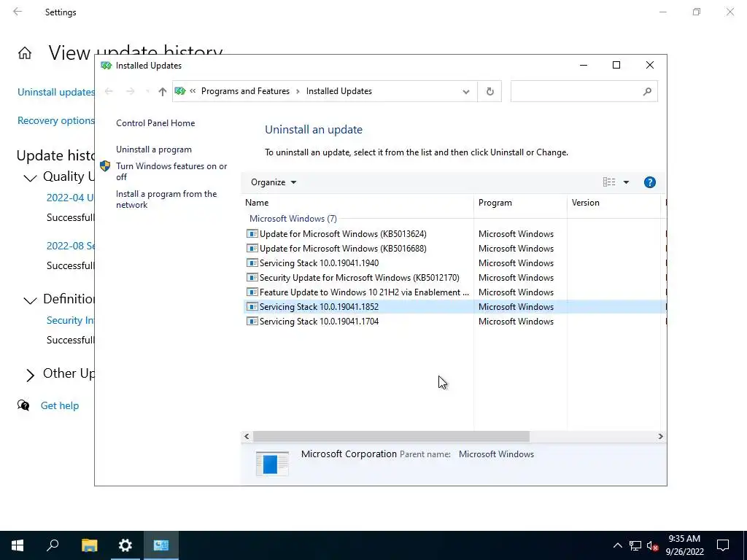Image resolution: width=747 pixels, height=560 pixels.
Task: Open the address bar history dropdown arrow
Action: [466, 91]
